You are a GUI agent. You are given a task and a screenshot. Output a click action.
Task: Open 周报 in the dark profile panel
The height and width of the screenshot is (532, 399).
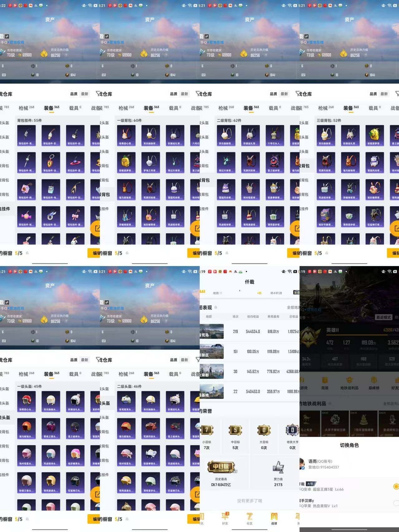pos(325,383)
